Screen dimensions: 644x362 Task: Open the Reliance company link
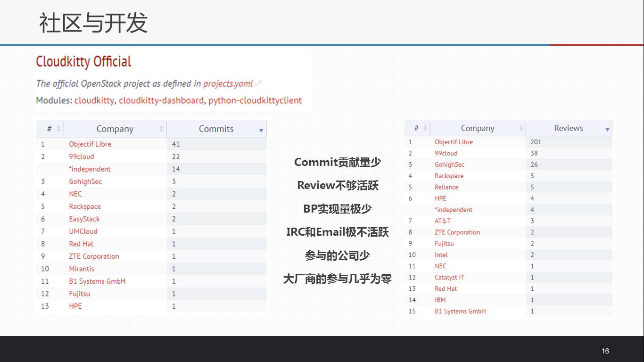coord(446,187)
